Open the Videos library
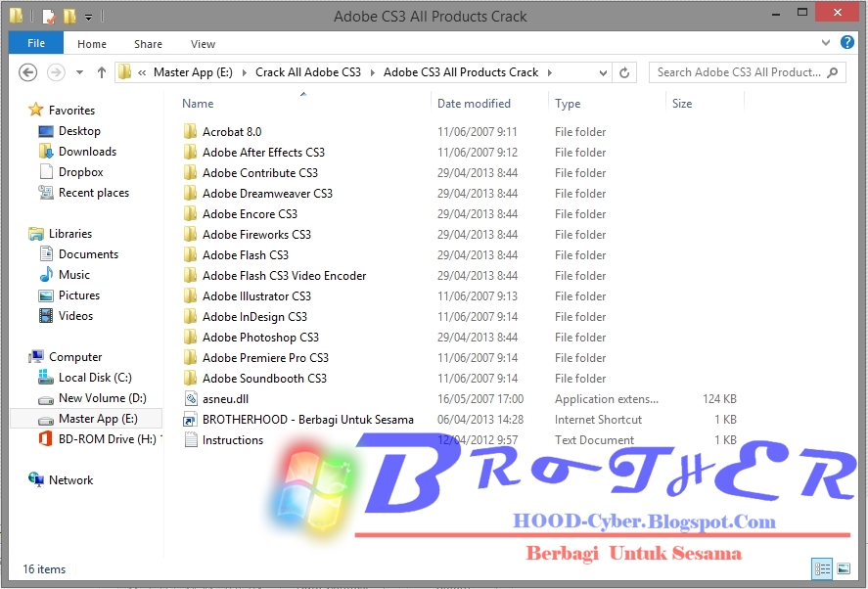Image resolution: width=868 pixels, height=589 pixels. (x=75, y=315)
